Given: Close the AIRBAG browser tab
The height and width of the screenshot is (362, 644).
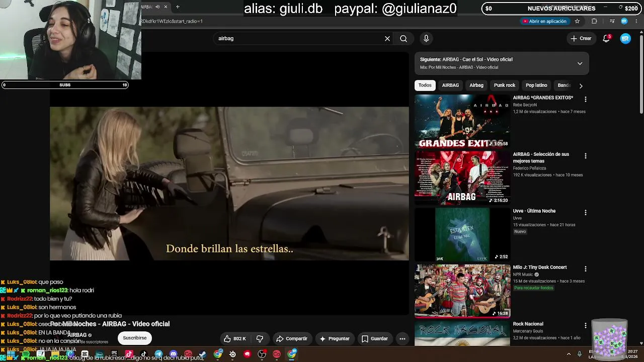Looking at the screenshot, I should [166, 7].
